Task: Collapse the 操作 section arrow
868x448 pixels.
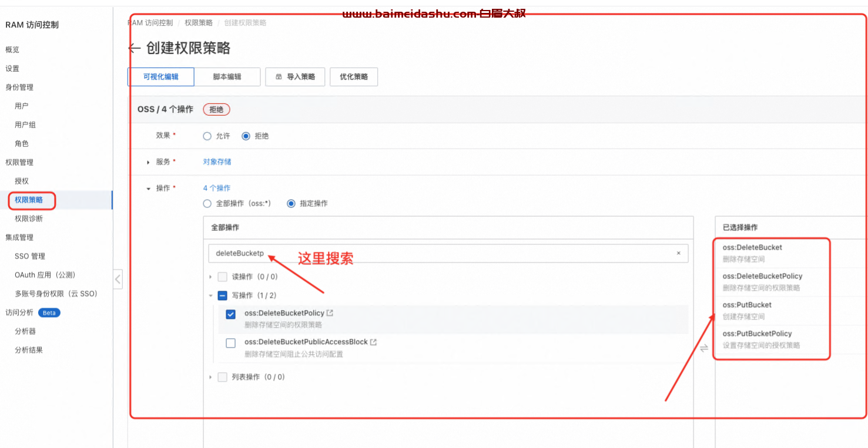Action: [148, 188]
